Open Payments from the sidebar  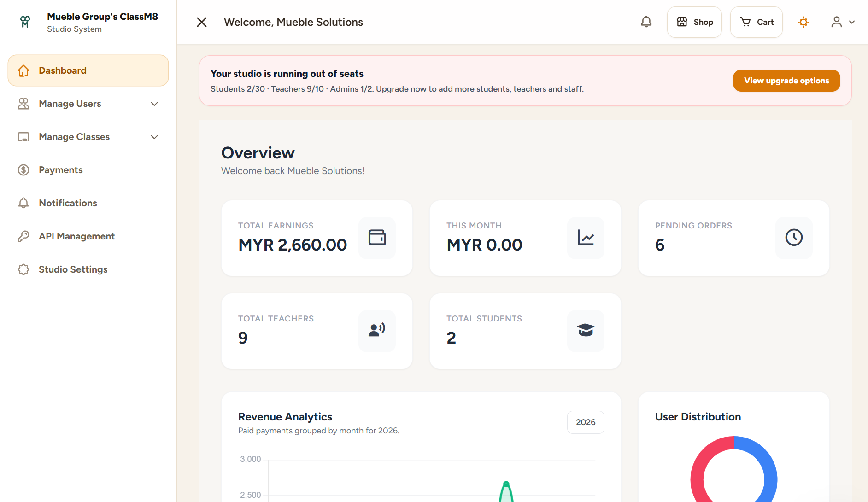coord(88,170)
